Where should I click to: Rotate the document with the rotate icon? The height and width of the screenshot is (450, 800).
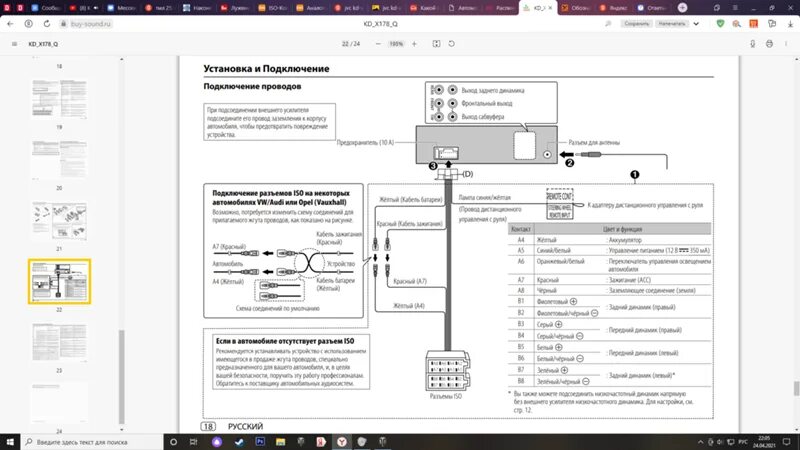pyautogui.click(x=452, y=44)
